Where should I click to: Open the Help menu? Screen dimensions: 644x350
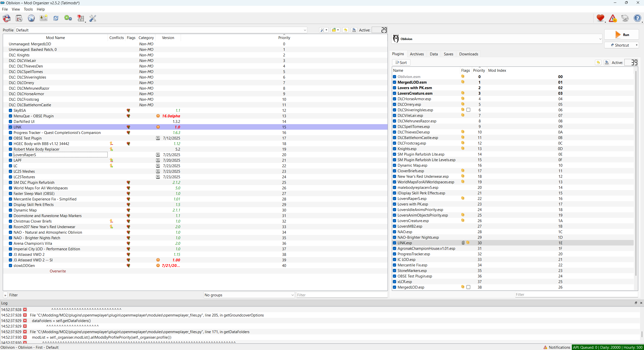click(x=41, y=9)
